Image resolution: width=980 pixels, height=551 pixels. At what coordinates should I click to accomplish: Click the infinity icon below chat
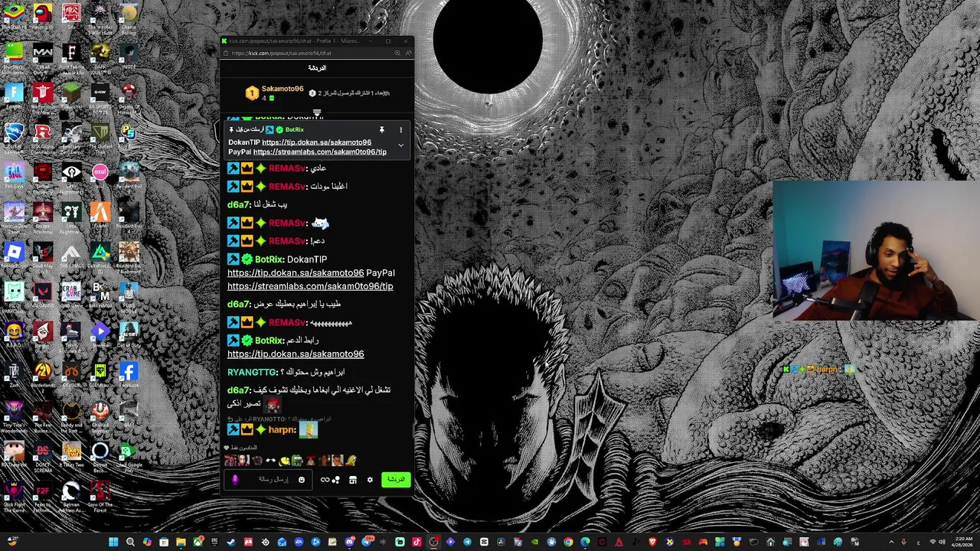tap(325, 480)
